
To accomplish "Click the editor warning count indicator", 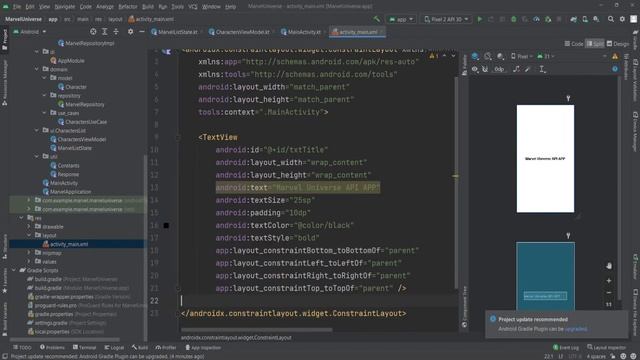I will [x=433, y=56].
